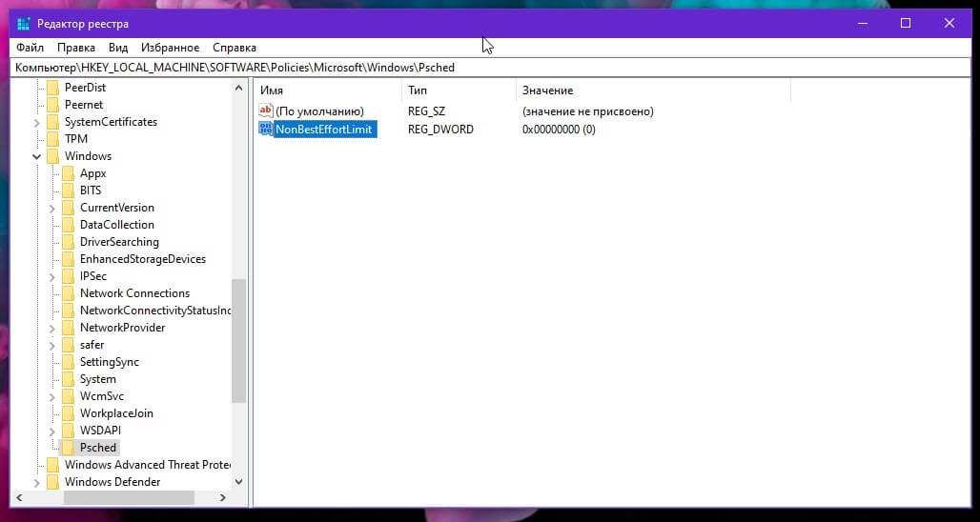
Task: Select the NetworkConnectivityStatusIndicator folder icon
Action: tap(68, 311)
